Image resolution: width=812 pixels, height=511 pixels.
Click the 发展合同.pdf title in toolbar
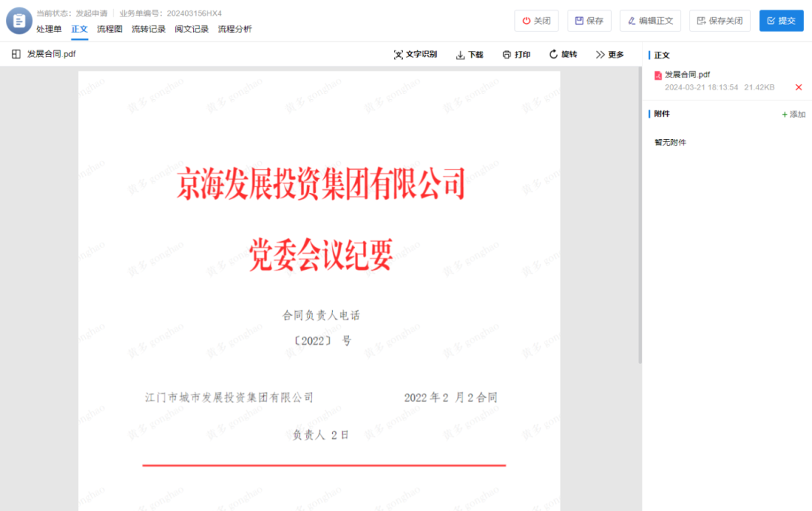pos(51,54)
